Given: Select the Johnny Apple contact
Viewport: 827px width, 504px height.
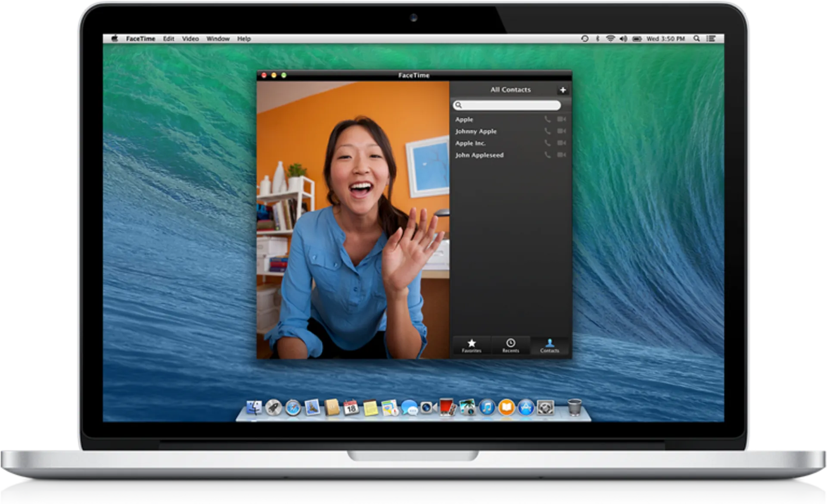Looking at the screenshot, I should (511, 131).
